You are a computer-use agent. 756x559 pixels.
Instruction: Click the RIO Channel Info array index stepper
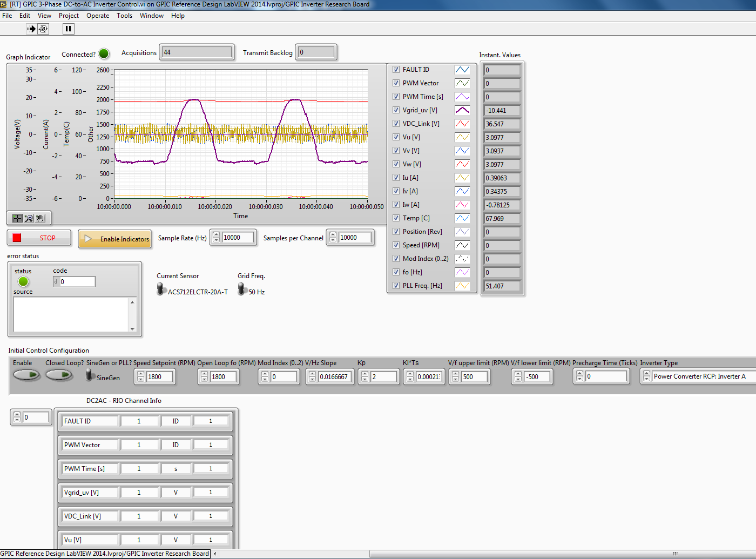pos(17,417)
